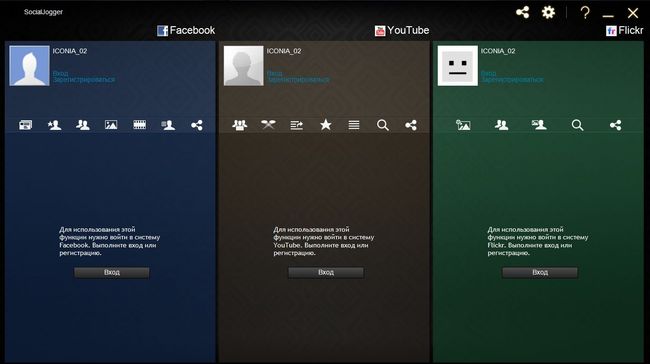The image size is (650, 364).
Task: Click the share icon in Facebook panel
Action: coord(197,125)
